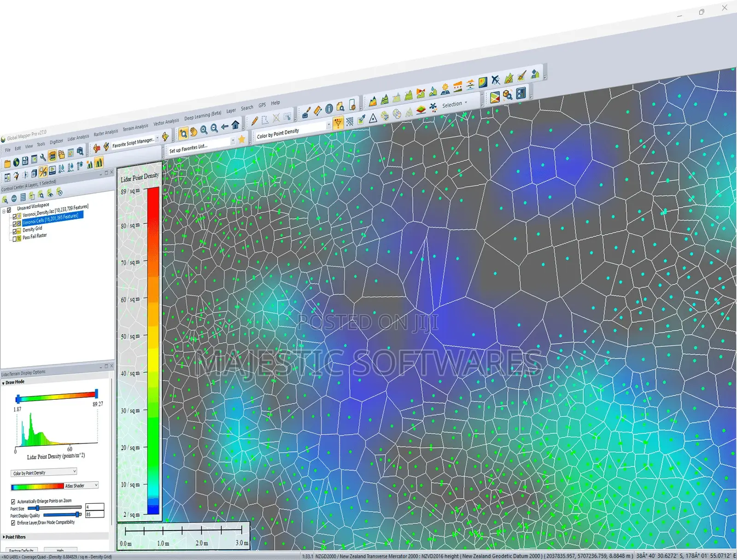Open the File menu
This screenshot has height=560, width=737.
[x=8, y=150]
